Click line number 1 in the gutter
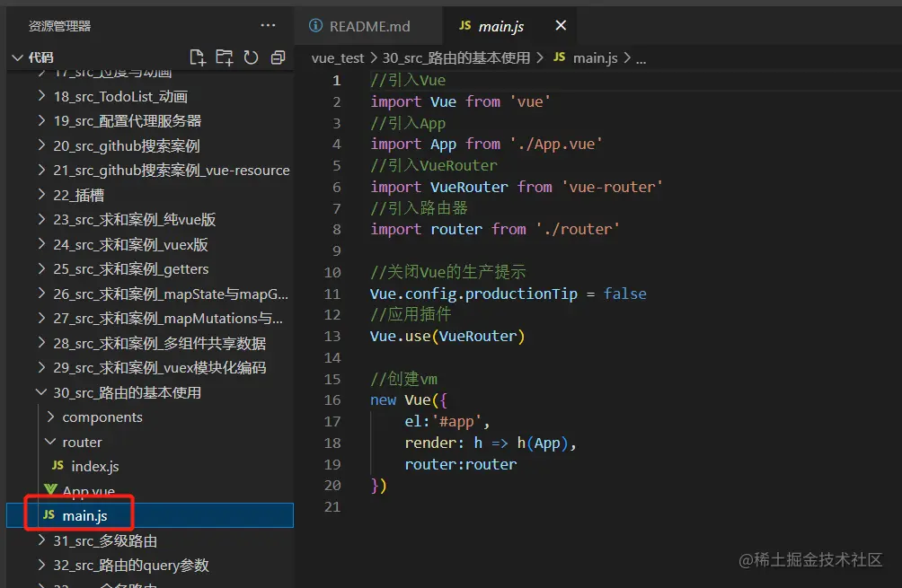 click(x=337, y=81)
